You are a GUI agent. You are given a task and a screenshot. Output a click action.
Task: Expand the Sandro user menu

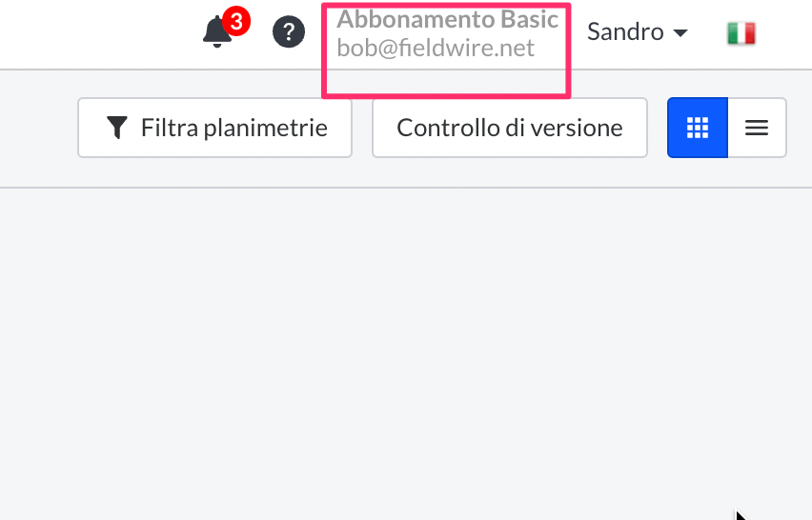click(x=638, y=32)
